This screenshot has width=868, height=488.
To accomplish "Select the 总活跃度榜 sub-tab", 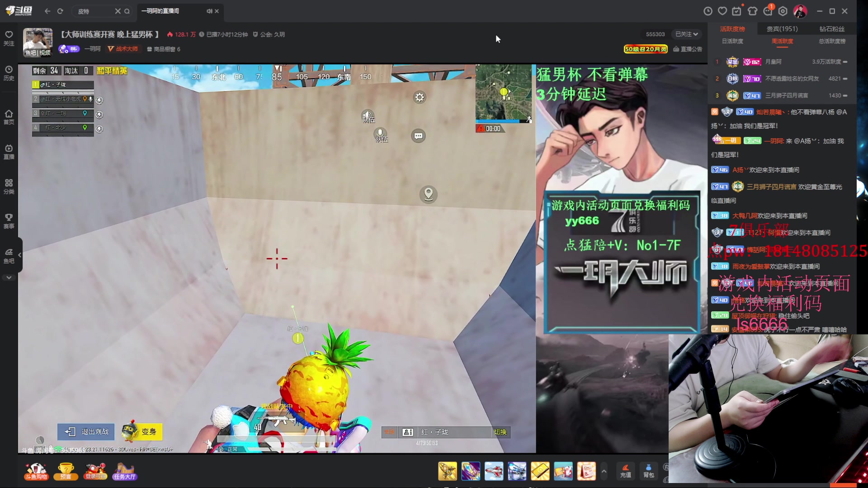I will 832,41.
